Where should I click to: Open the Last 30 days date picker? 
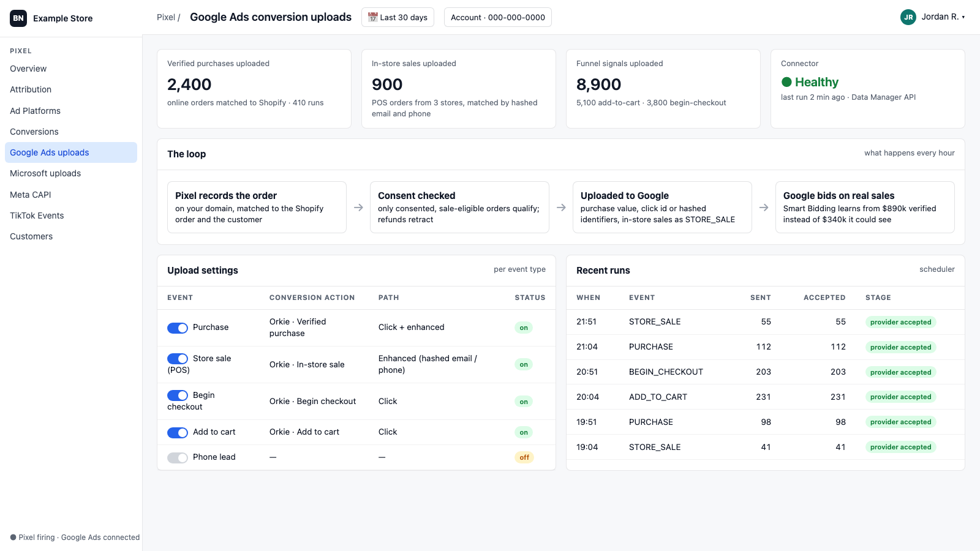point(398,17)
